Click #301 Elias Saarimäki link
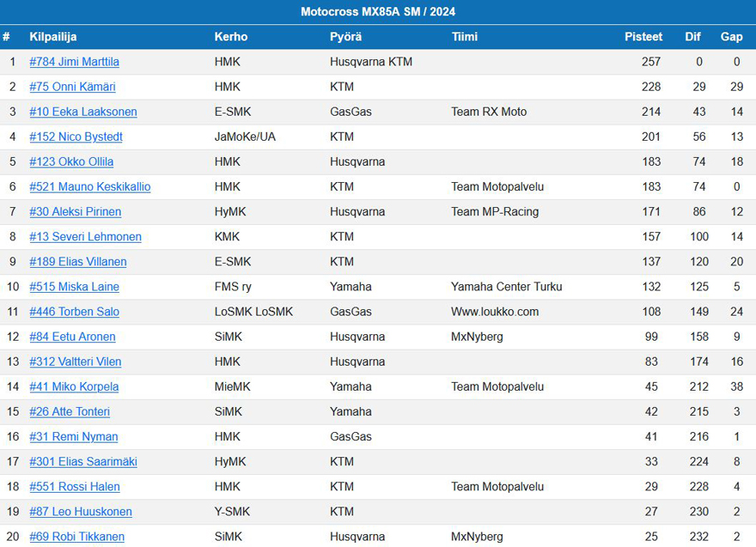The height and width of the screenshot is (547, 756). pos(83,462)
